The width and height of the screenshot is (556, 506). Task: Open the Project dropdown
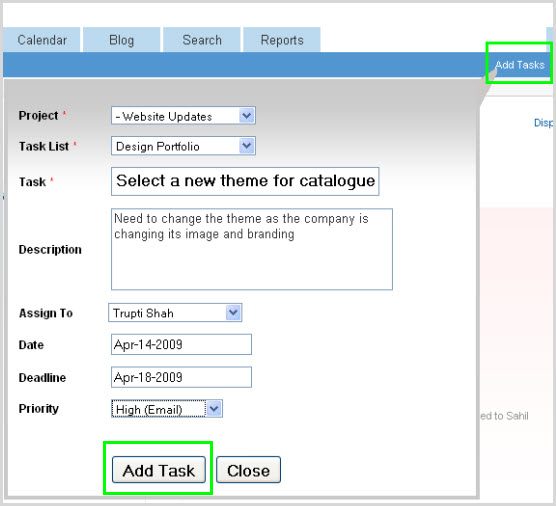point(183,116)
